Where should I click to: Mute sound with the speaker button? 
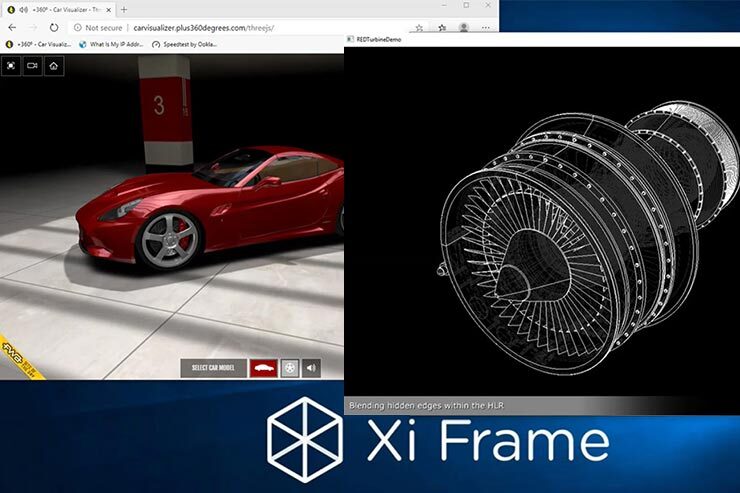coord(312,368)
